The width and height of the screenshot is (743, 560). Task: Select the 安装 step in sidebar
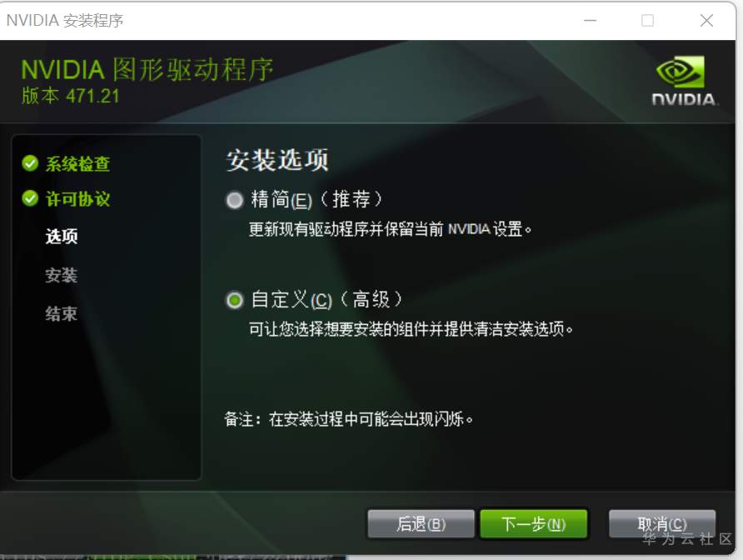pyautogui.click(x=61, y=275)
